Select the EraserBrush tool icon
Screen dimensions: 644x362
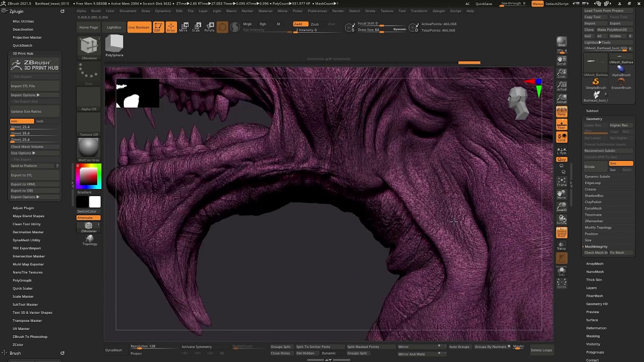tap(621, 84)
